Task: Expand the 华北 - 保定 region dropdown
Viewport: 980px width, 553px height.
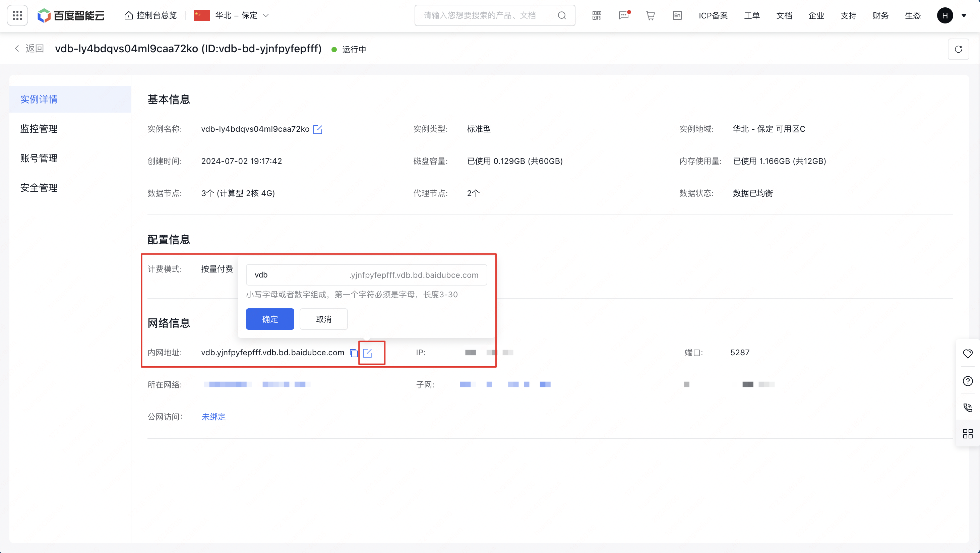Action: tap(231, 16)
